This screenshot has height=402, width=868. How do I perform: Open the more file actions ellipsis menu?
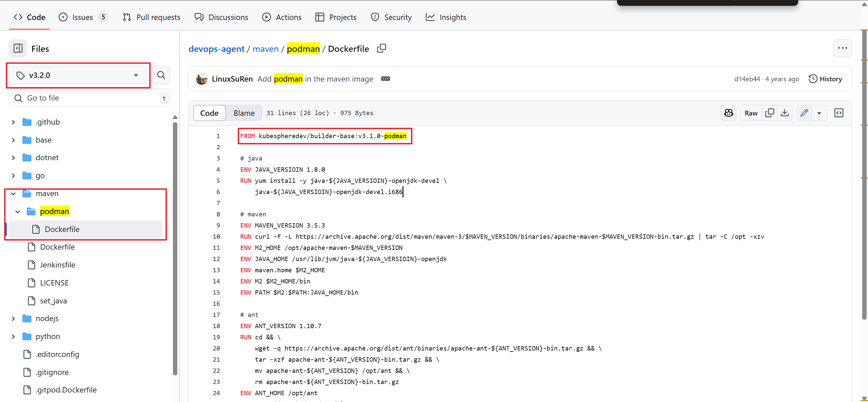pyautogui.click(x=842, y=48)
